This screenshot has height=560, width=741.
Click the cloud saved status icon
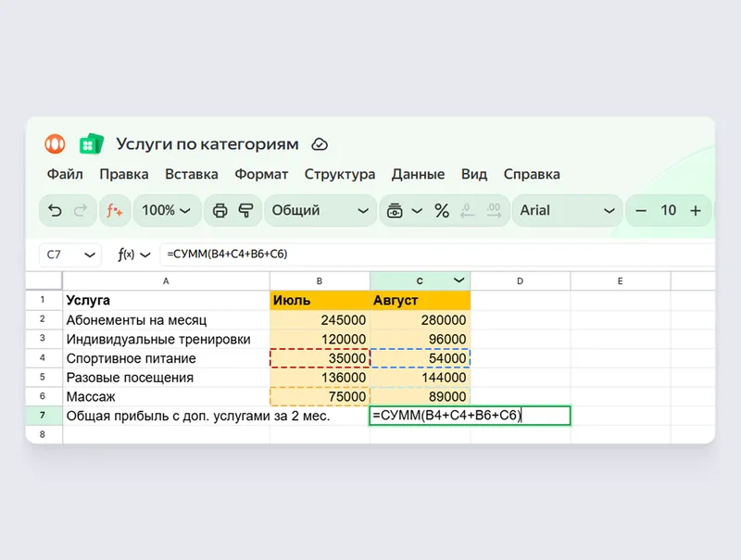coord(320,144)
